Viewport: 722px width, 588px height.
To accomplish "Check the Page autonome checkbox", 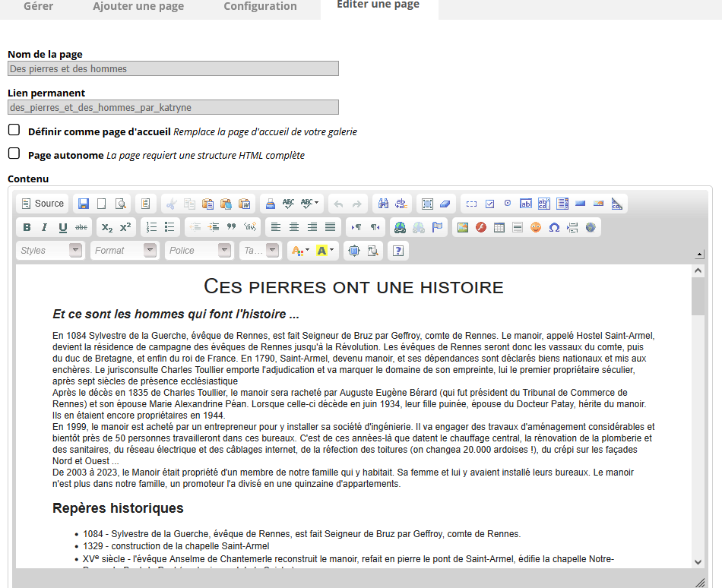I will tap(14, 153).
